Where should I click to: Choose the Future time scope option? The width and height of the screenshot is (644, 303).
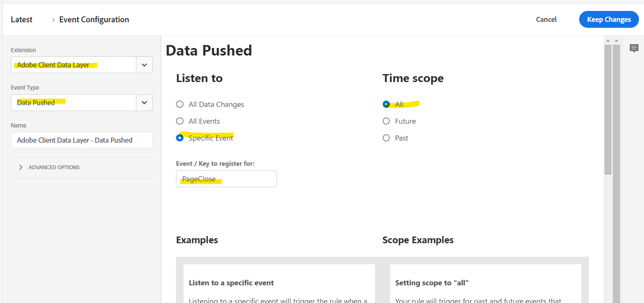point(386,121)
